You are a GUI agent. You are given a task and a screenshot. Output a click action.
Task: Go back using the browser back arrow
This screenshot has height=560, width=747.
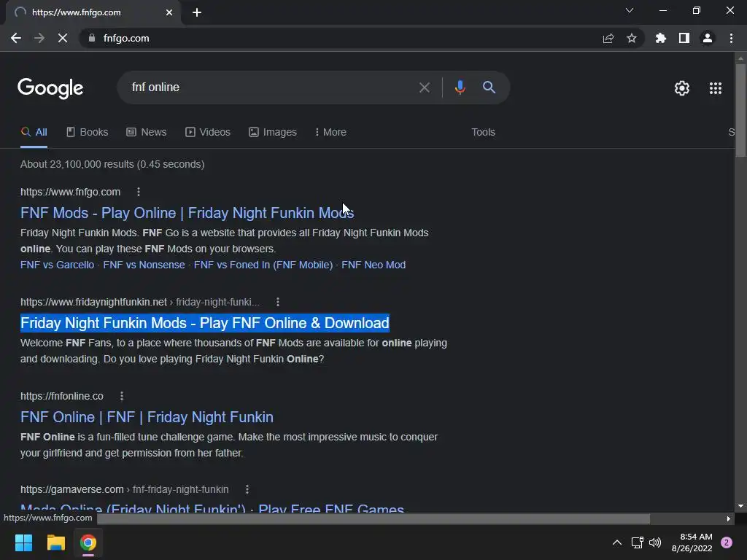(16, 38)
